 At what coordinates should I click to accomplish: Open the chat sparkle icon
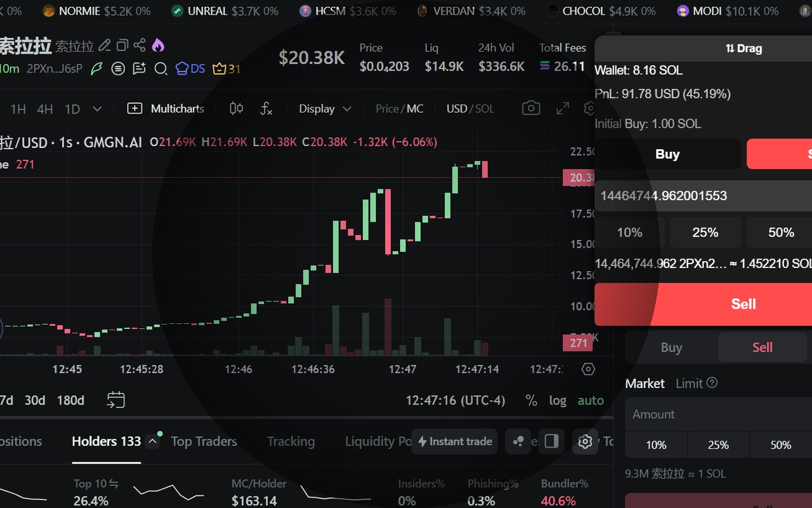click(x=139, y=69)
